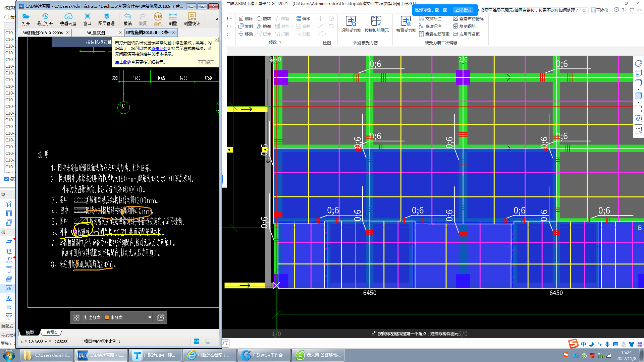Image resolution: width=644 pixels, height=362 pixels.
Task: Click the 窗口 (window zoom) tool
Action: [x=87, y=19]
